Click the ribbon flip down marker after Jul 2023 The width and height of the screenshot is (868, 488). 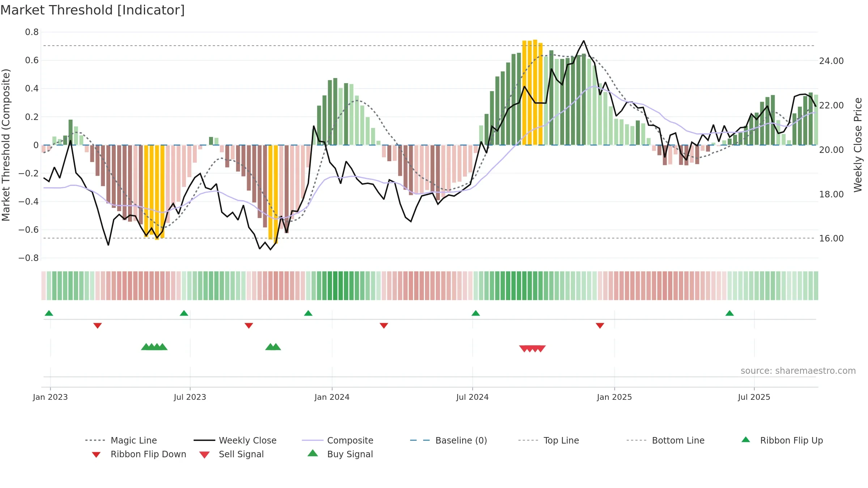(249, 326)
